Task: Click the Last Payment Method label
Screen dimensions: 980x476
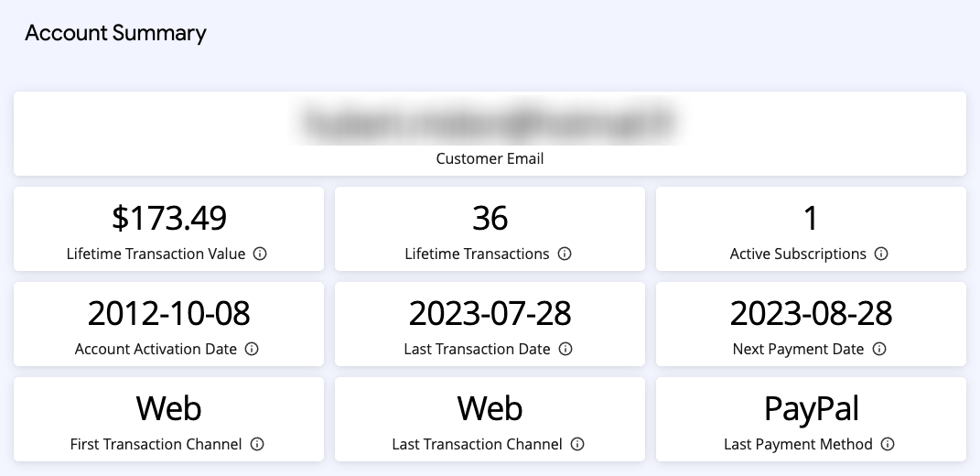Action: pos(798,444)
